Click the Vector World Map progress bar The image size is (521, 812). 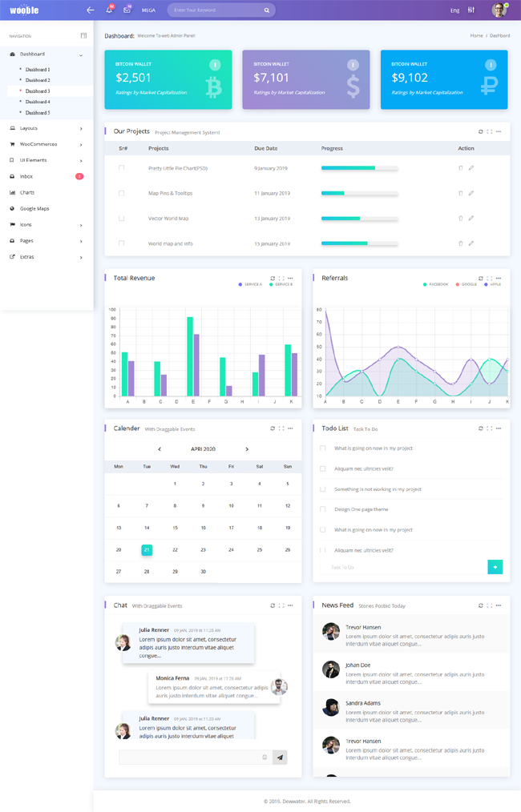(360, 219)
